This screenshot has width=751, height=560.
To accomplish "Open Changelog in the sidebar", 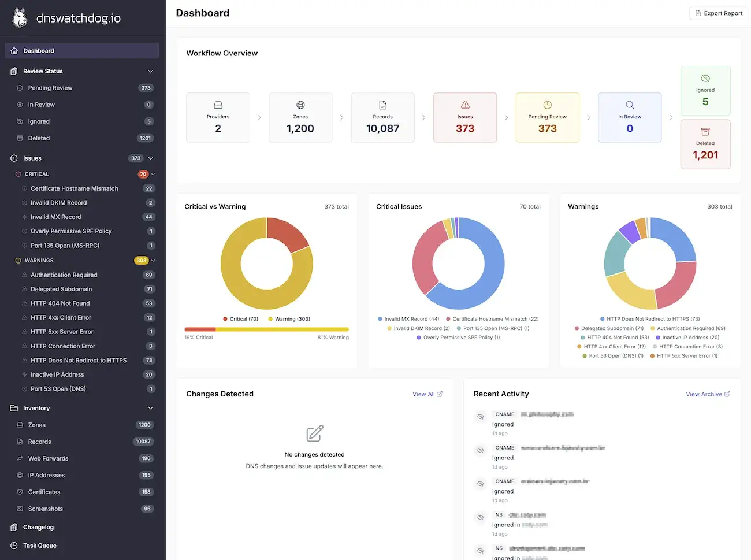I will [38, 527].
